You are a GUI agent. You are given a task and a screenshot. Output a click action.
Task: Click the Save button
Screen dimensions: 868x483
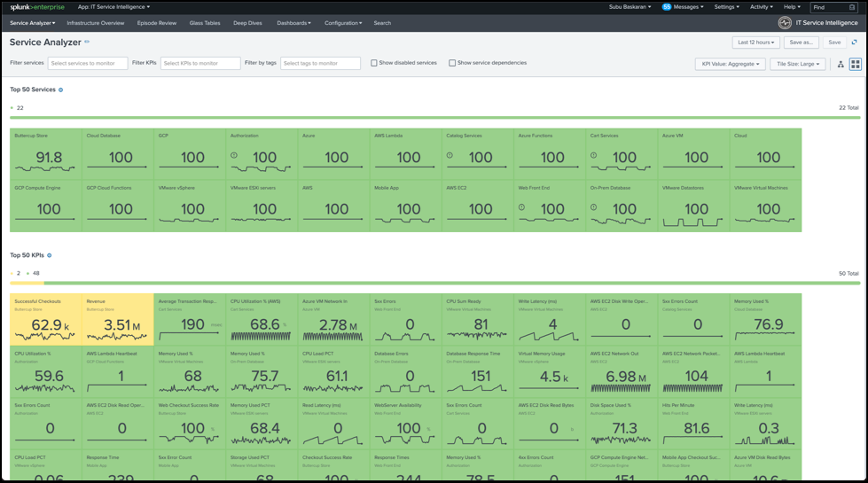point(834,43)
